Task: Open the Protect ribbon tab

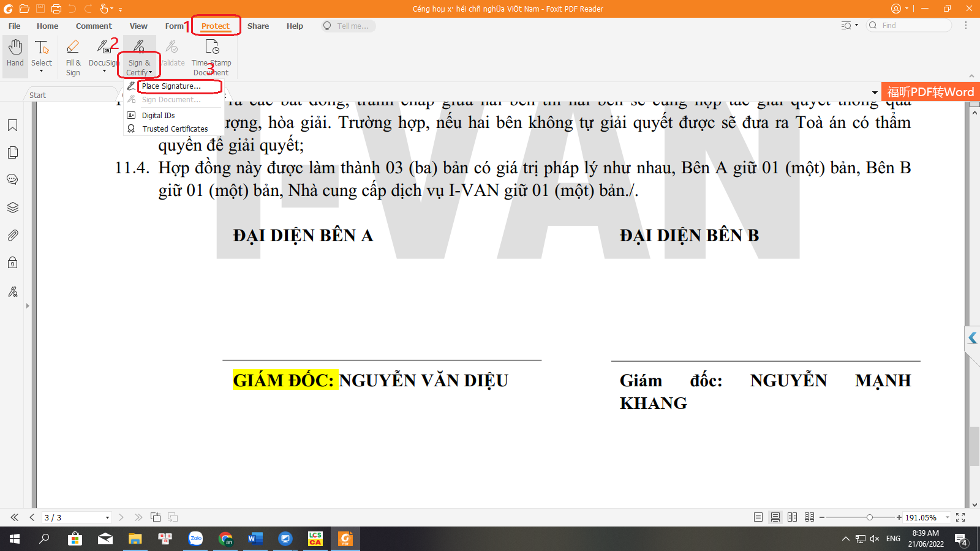Action: (x=216, y=26)
